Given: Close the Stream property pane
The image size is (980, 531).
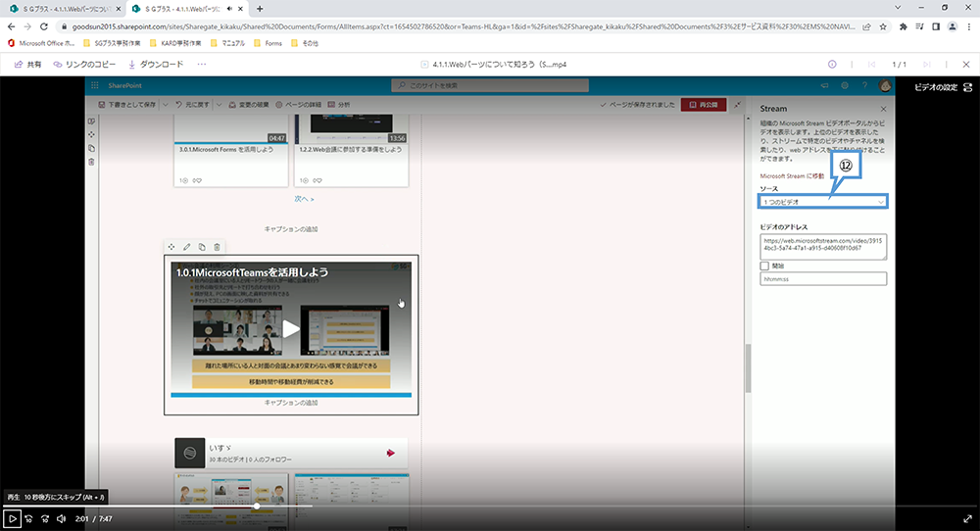Looking at the screenshot, I should (x=883, y=109).
